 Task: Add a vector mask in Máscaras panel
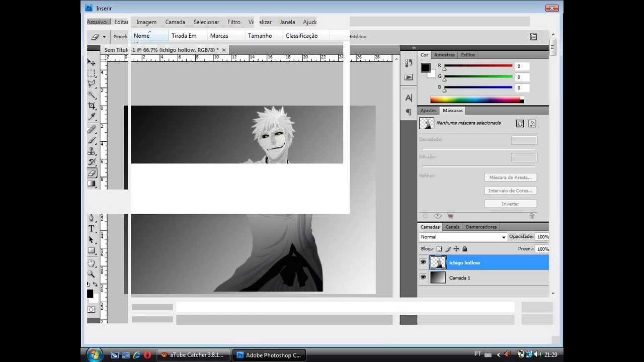pyautogui.click(x=532, y=123)
